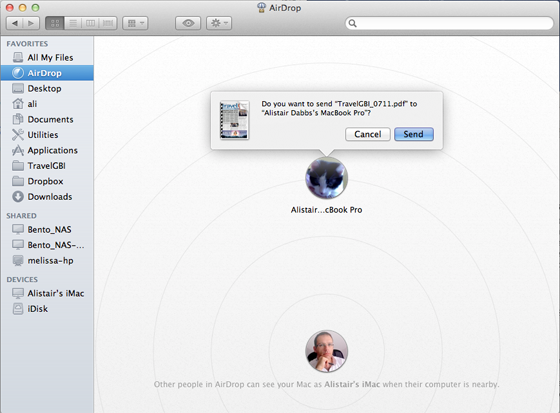Click the iDisk drive icon
The width and height of the screenshot is (560, 413).
(18, 309)
